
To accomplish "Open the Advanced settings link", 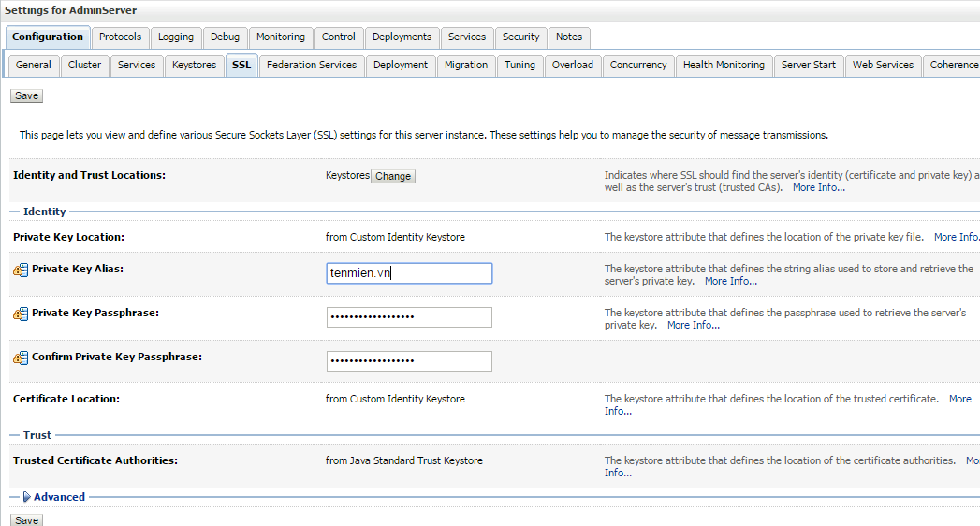I will (59, 497).
